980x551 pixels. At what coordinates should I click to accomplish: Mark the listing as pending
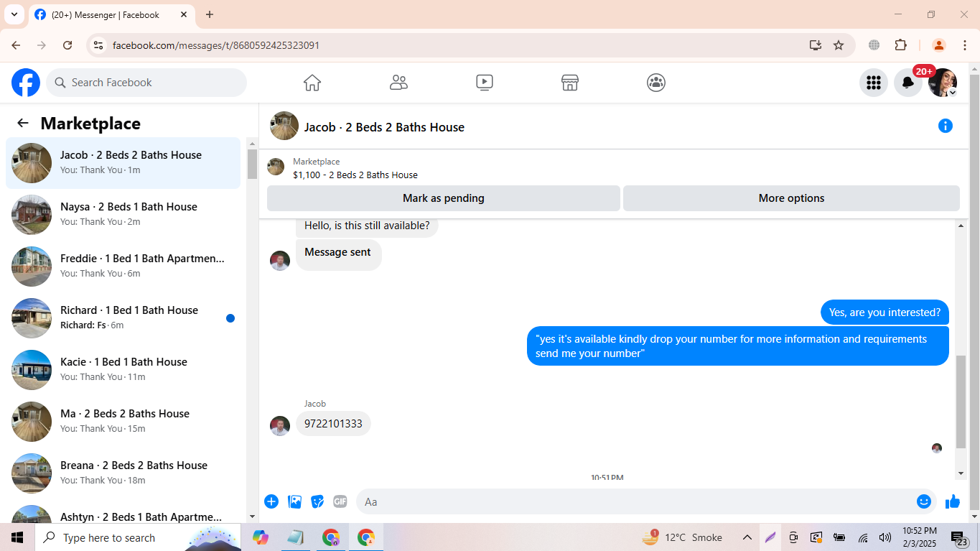pos(444,198)
